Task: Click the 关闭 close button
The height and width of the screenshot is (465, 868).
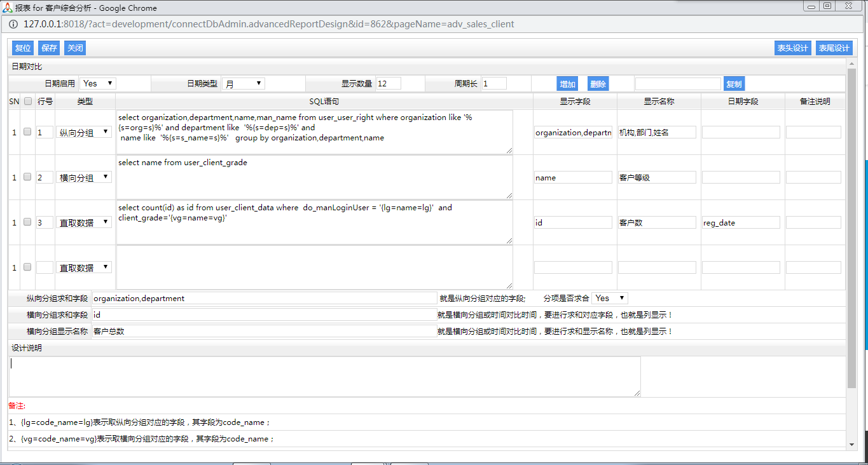Action: (x=75, y=48)
